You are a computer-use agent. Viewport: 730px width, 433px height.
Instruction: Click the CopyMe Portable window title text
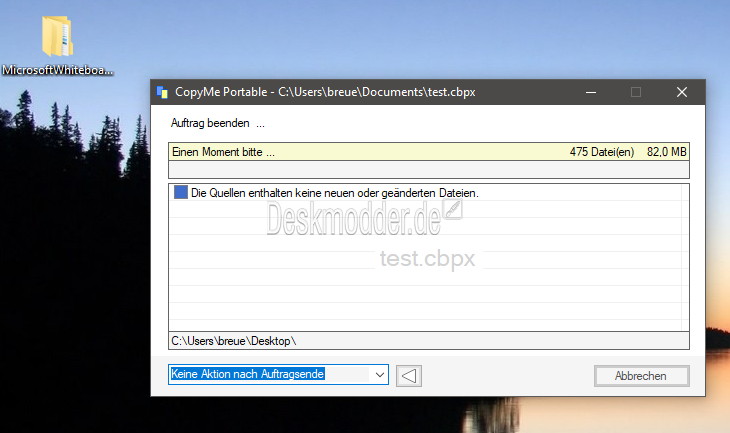(325, 92)
